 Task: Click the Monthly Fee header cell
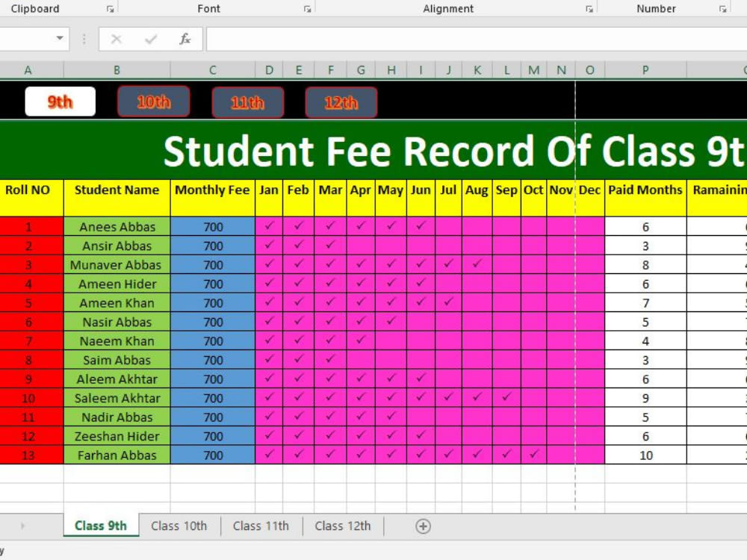click(213, 198)
